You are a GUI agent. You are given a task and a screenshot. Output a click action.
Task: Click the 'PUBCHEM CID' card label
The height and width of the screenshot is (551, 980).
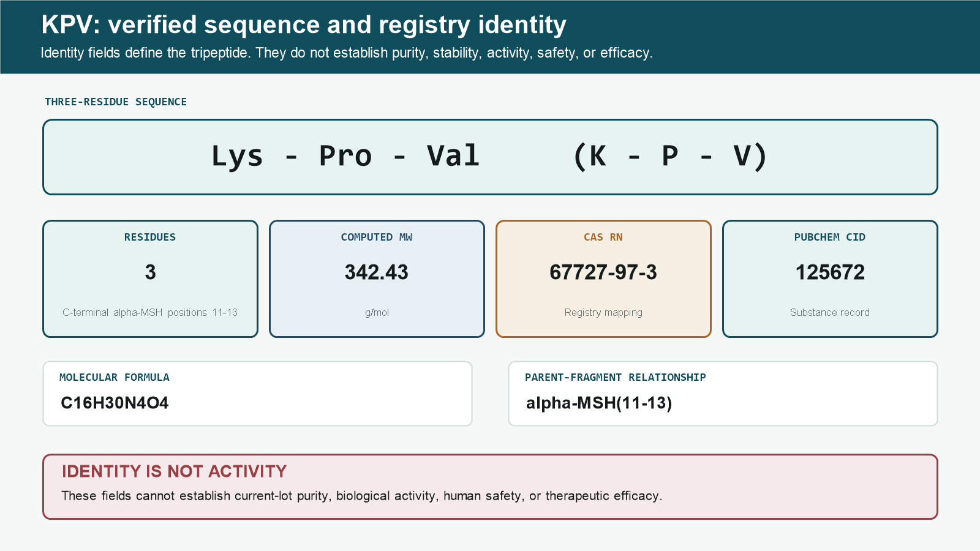830,237
